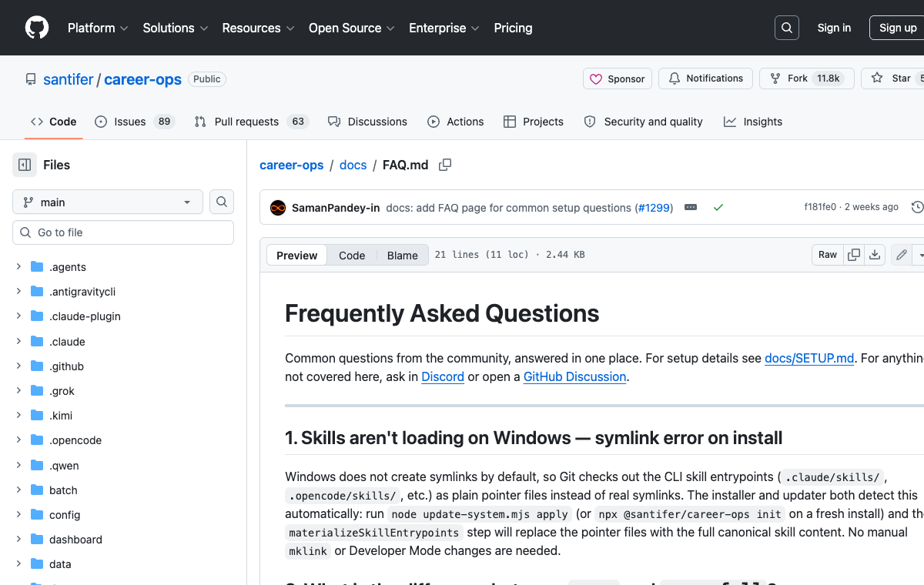Screen dimensions: 924x585
Task: Focus the Go to file input
Action: click(x=123, y=232)
